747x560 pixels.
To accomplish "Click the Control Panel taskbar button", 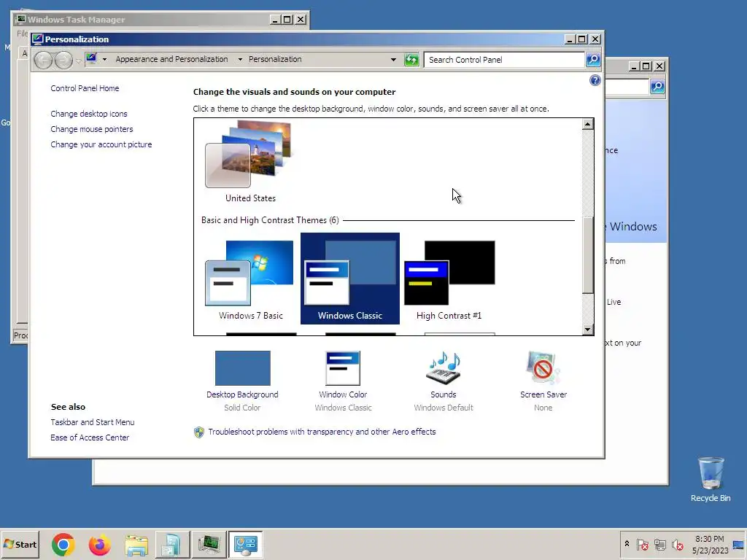I will [246, 545].
